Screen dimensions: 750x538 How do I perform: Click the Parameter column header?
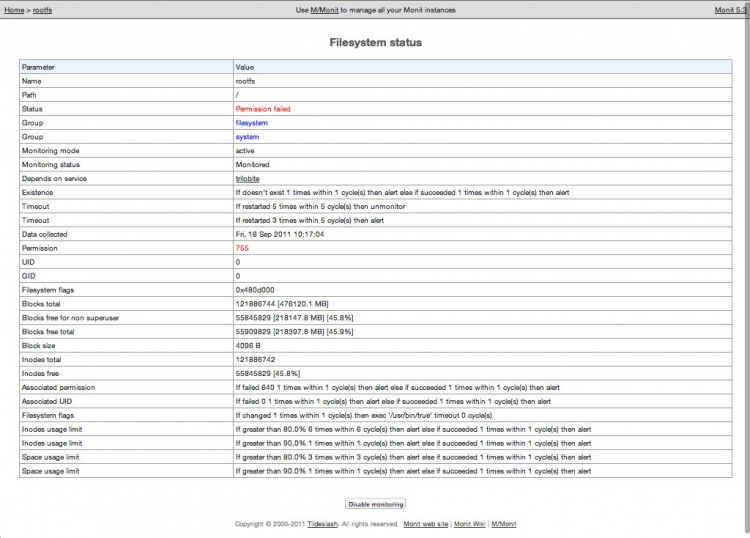(126, 67)
